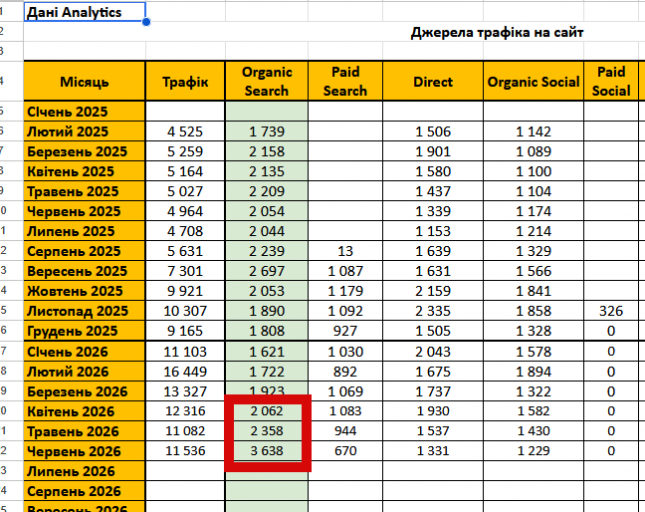Select Organic Search value 1 621

pyautogui.click(x=267, y=352)
